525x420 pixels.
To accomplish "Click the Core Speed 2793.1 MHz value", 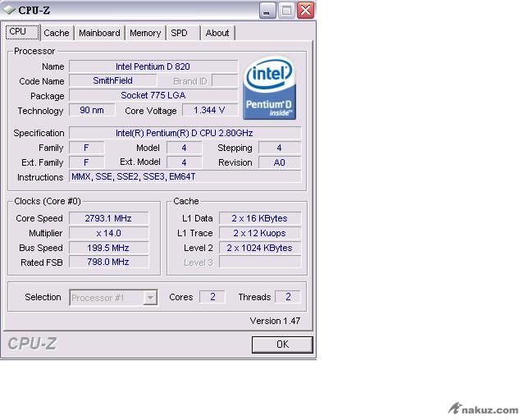I will tap(108, 218).
